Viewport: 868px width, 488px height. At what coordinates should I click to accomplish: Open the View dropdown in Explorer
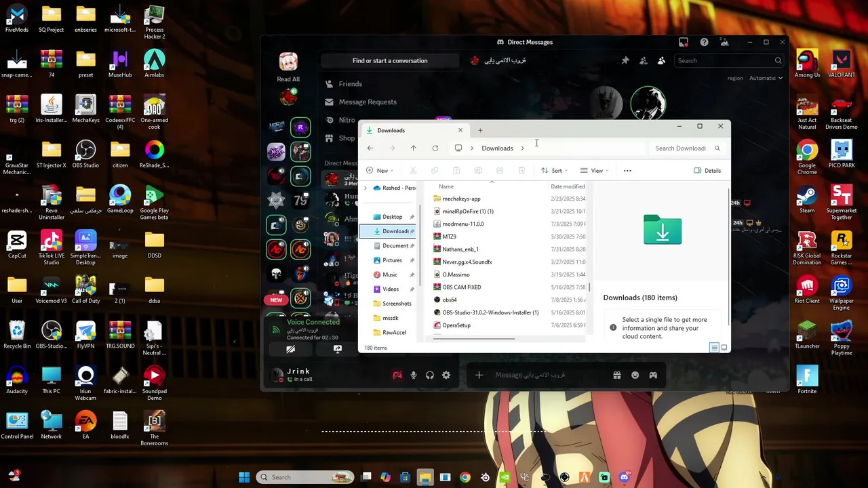coord(594,171)
